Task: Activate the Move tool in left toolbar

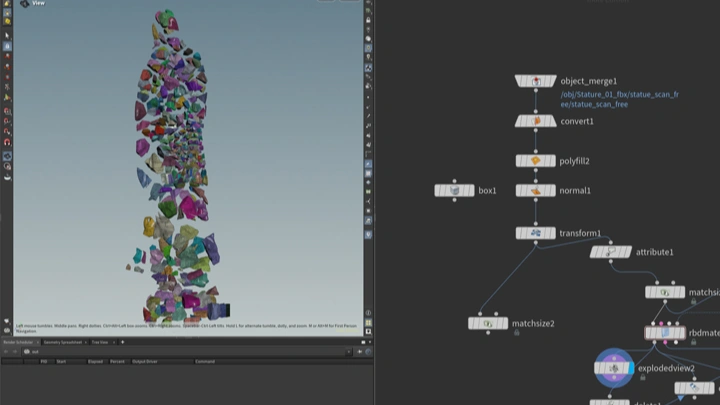Action: point(7,56)
